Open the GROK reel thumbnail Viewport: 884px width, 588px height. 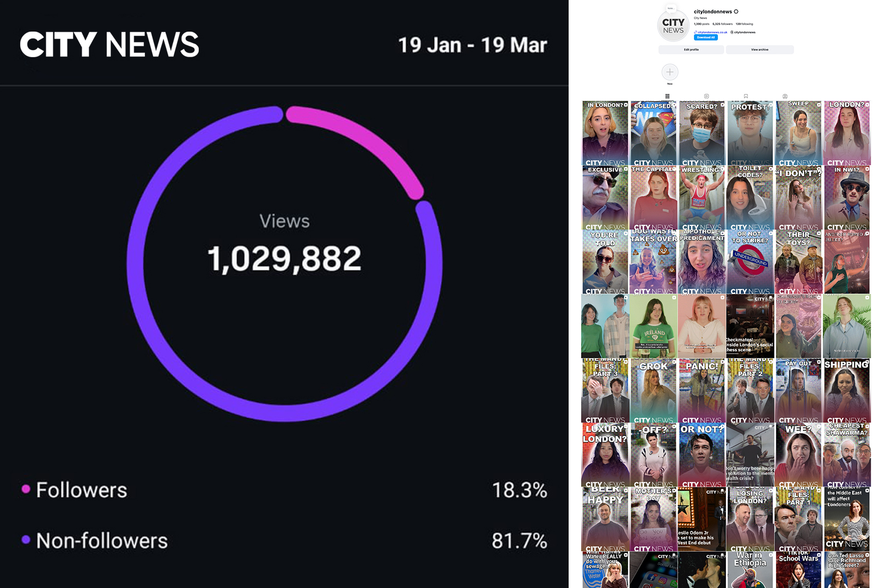(653, 390)
